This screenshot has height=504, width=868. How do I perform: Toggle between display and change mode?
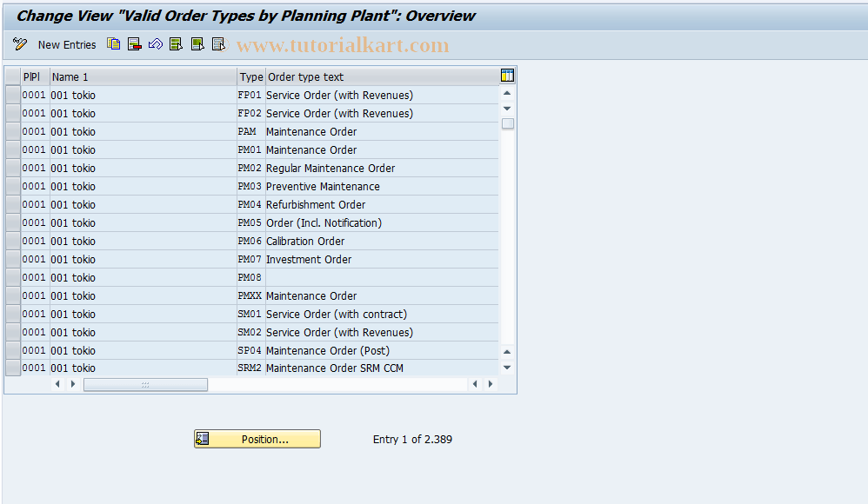18,43
